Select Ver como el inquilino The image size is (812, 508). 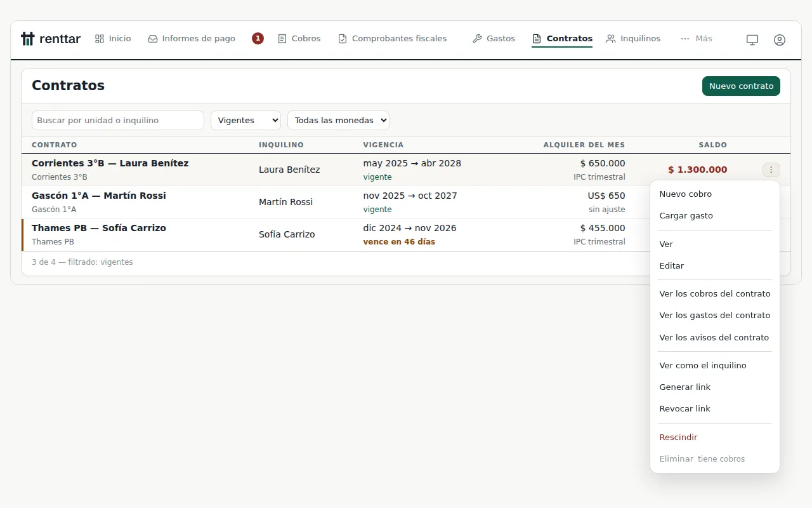click(x=715, y=366)
